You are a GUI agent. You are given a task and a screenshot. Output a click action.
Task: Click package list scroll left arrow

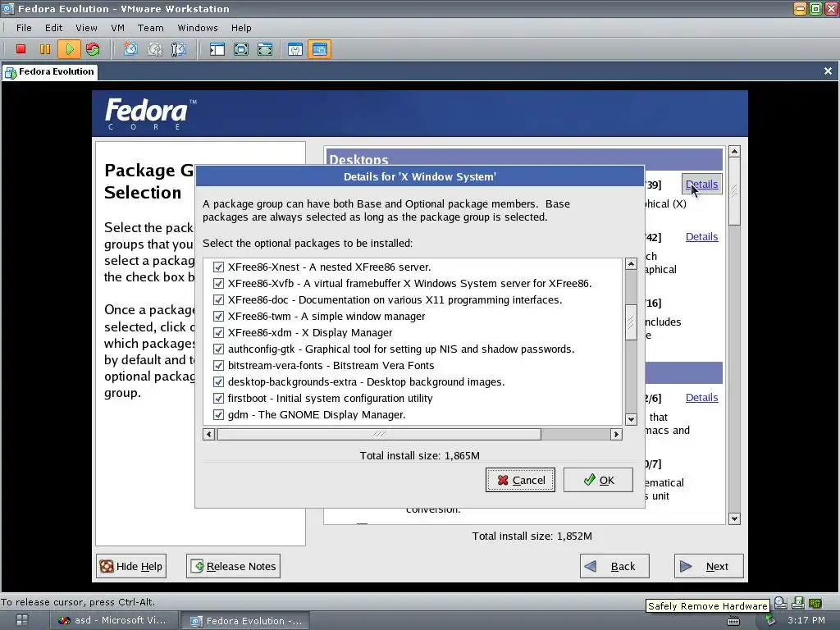(x=209, y=434)
